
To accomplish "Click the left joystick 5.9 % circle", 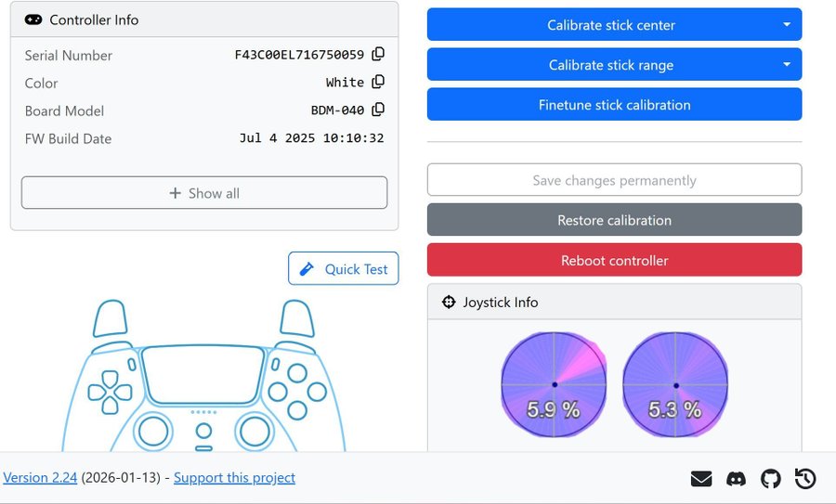I will click(x=554, y=384).
